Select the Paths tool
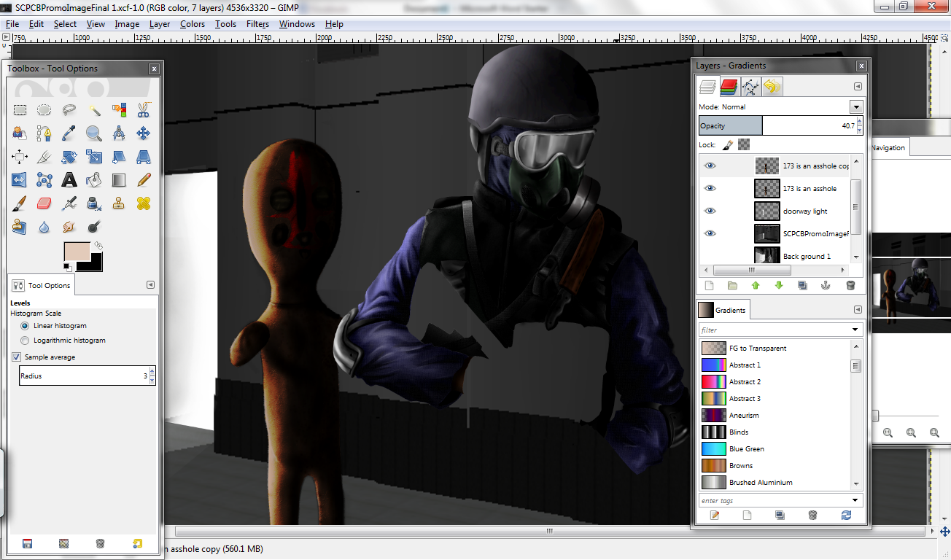This screenshot has width=951, height=560. pyautogui.click(x=44, y=133)
